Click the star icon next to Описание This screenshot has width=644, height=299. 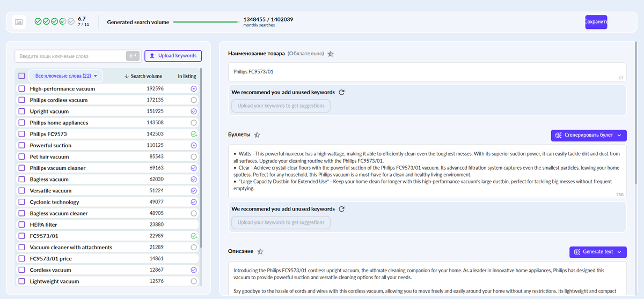(x=260, y=251)
